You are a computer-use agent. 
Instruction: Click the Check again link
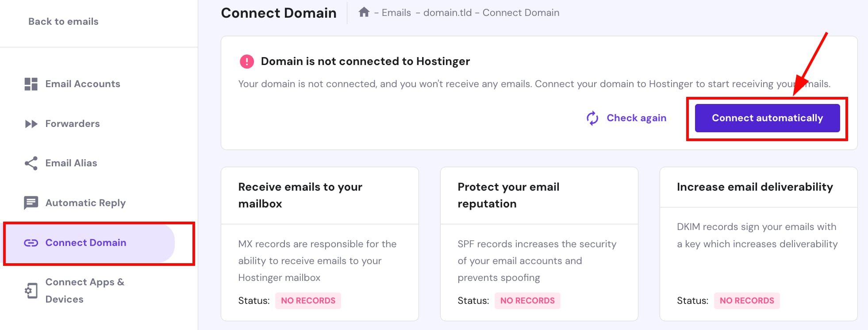(x=636, y=118)
